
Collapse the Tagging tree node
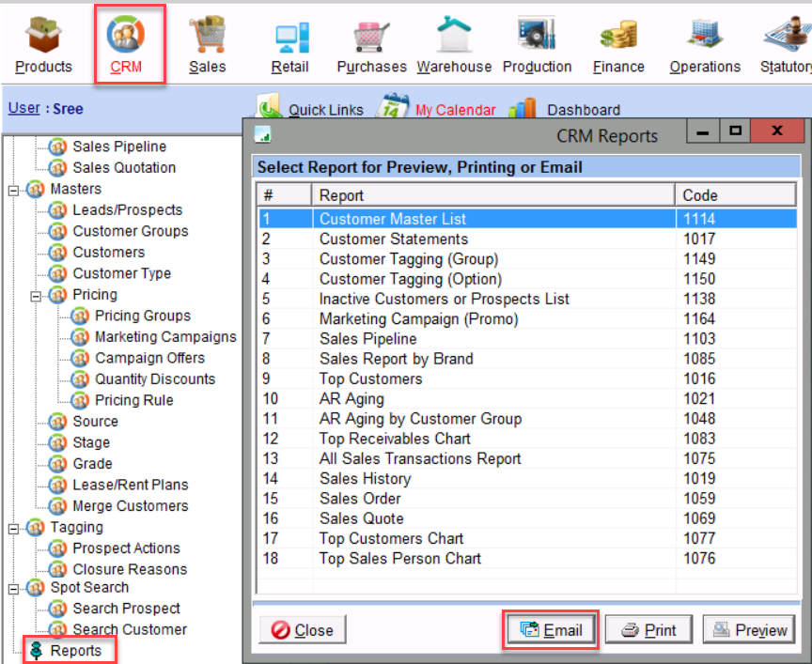click(x=14, y=528)
